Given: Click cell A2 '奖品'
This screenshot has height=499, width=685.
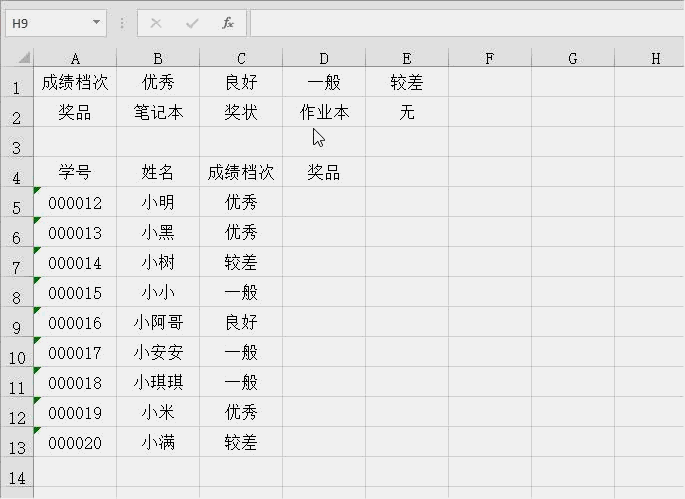Looking at the screenshot, I should point(75,112).
